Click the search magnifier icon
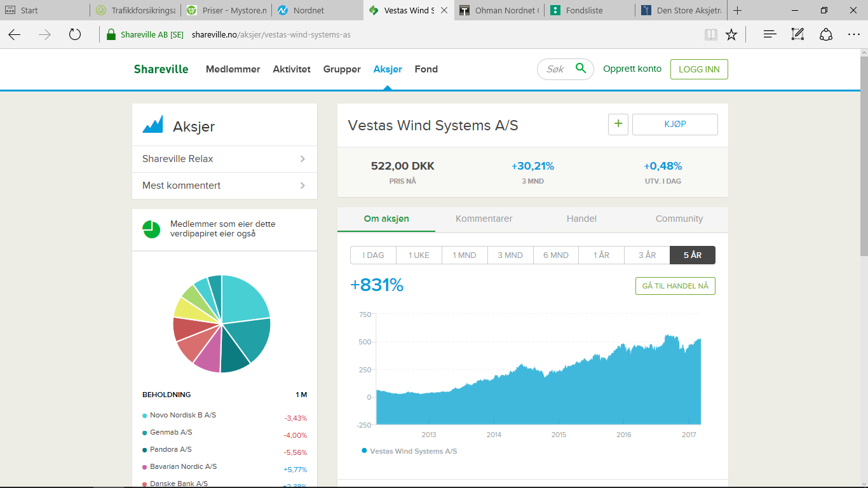The height and width of the screenshot is (488, 868). 581,69
